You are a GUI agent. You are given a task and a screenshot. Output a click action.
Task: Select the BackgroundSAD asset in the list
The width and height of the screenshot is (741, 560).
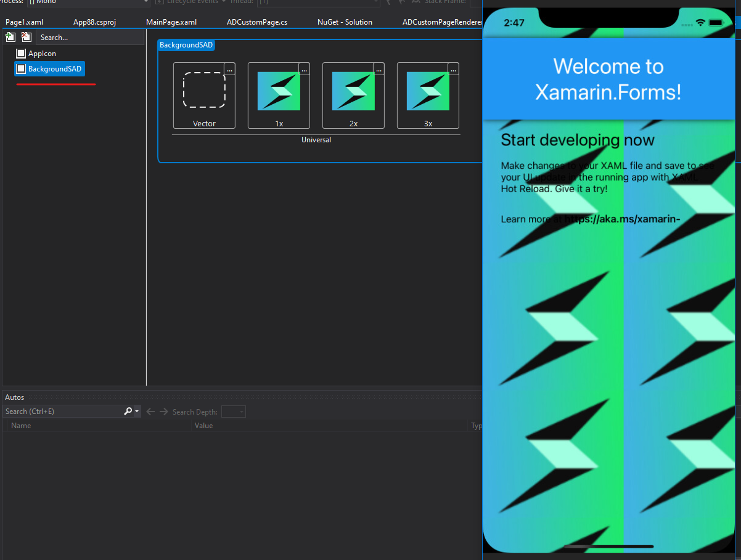tap(50, 69)
